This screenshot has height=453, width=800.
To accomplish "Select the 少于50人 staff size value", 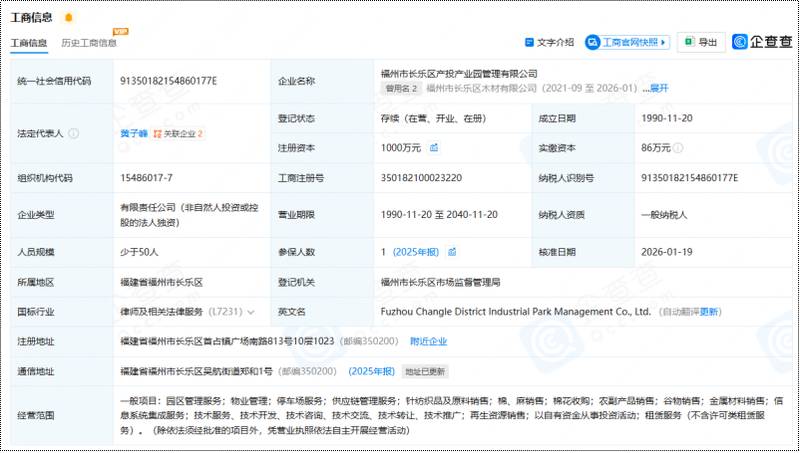I will (x=139, y=252).
